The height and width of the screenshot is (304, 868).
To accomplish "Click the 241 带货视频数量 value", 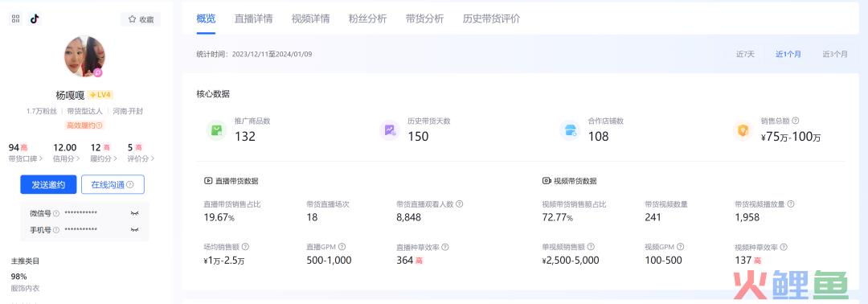I will coord(653,218).
